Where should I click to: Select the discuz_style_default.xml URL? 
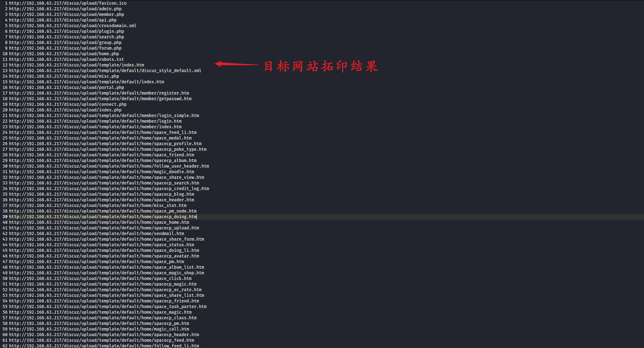105,71
